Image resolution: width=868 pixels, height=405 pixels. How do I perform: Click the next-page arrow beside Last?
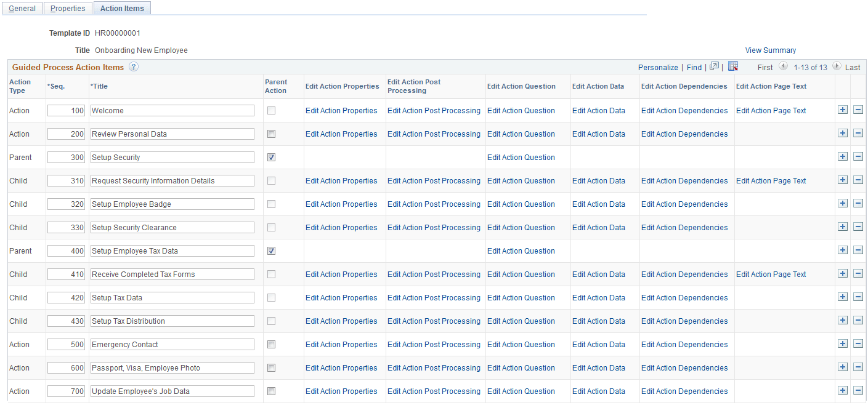click(837, 66)
